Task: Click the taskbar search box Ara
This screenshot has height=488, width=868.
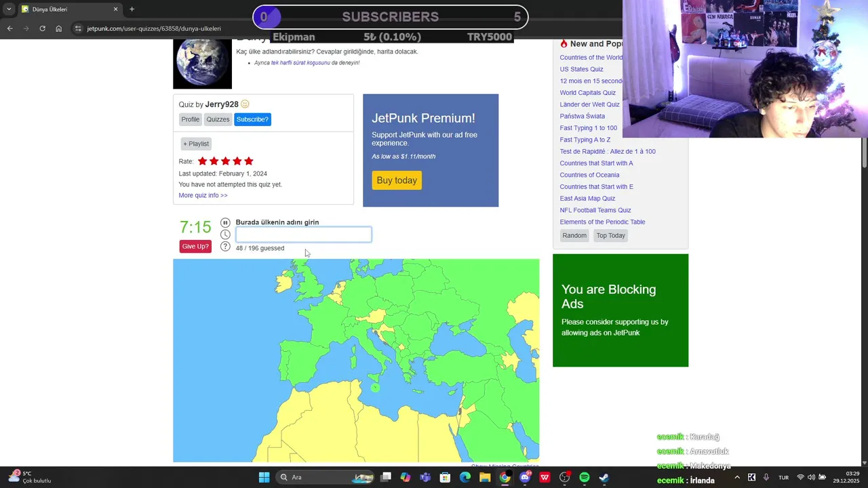Action: [x=326, y=477]
